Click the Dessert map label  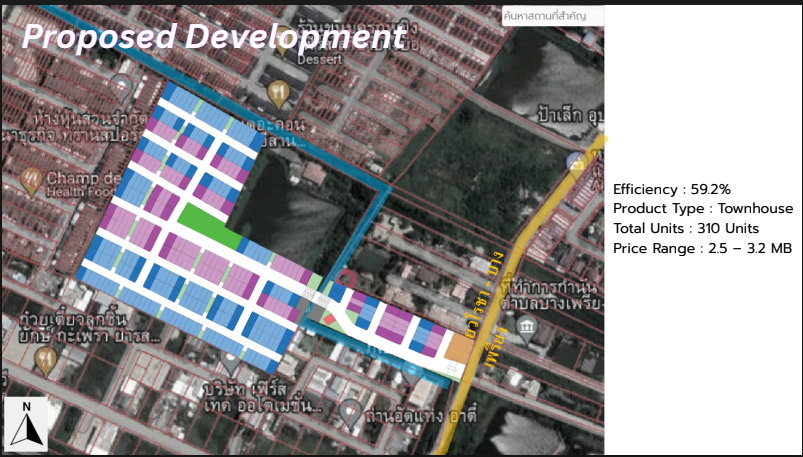(x=321, y=59)
